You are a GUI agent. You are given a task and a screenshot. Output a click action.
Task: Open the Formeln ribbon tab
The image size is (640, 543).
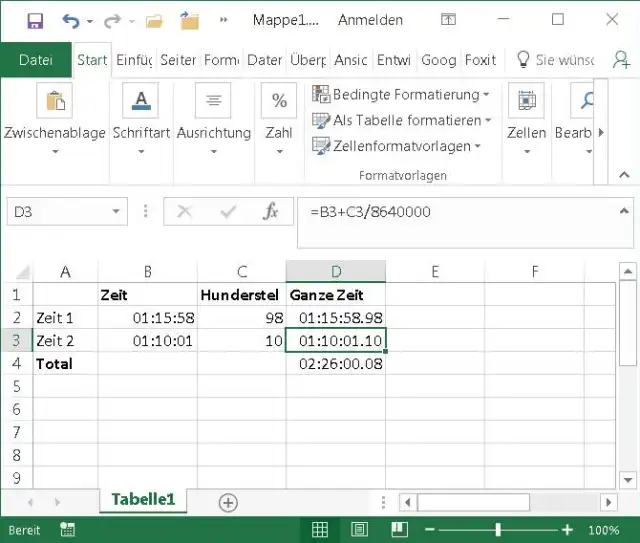222,60
